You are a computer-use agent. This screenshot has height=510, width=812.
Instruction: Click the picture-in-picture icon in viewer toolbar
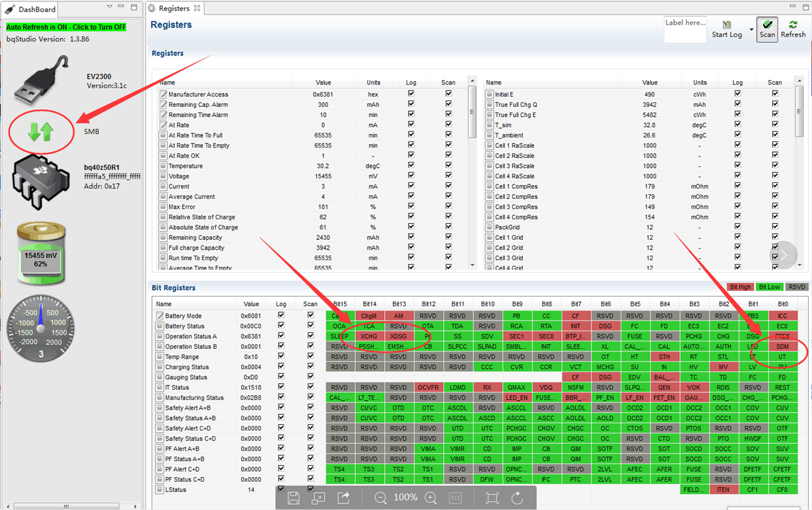(318, 498)
